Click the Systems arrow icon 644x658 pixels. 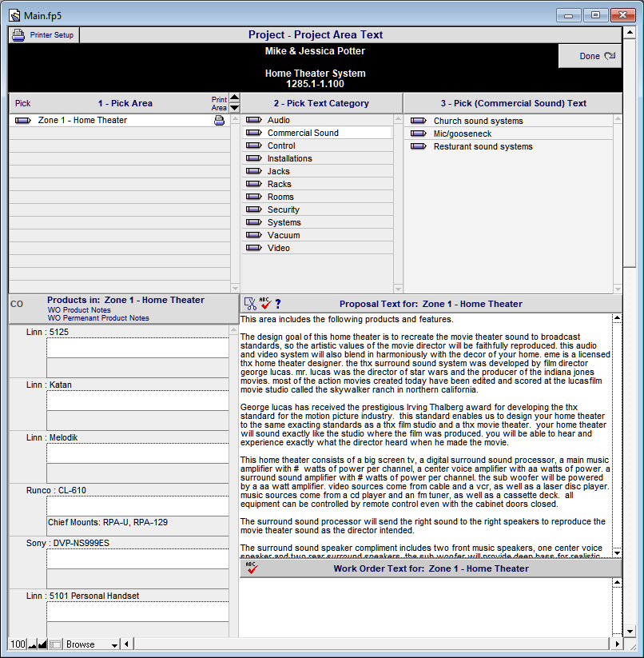[253, 222]
